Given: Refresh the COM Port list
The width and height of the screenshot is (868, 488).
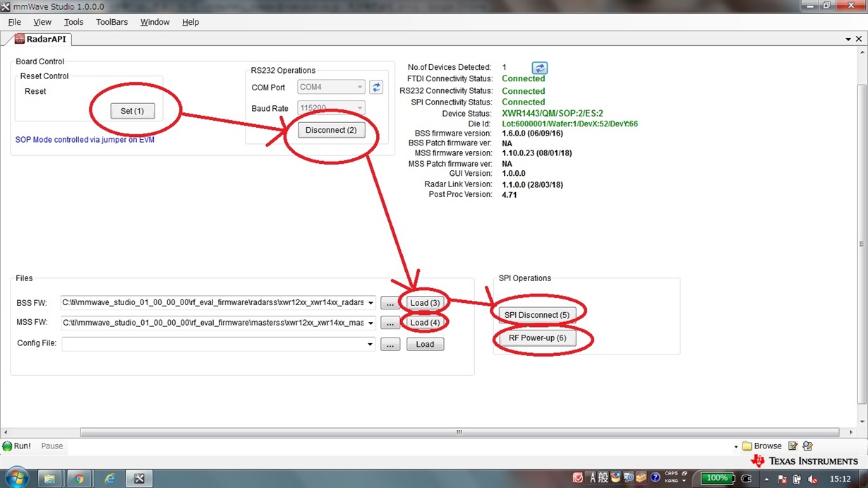Looking at the screenshot, I should click(376, 88).
